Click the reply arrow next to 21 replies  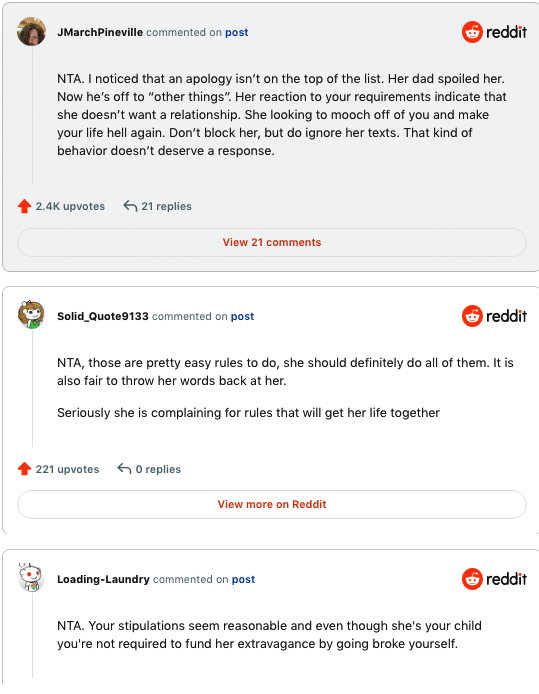(130, 206)
